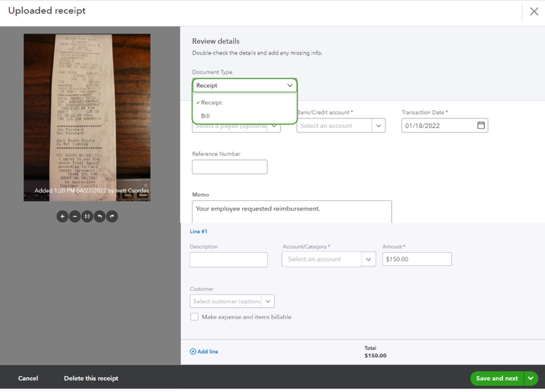Check Make expense and items billable
This screenshot has width=545, height=392.
point(194,316)
